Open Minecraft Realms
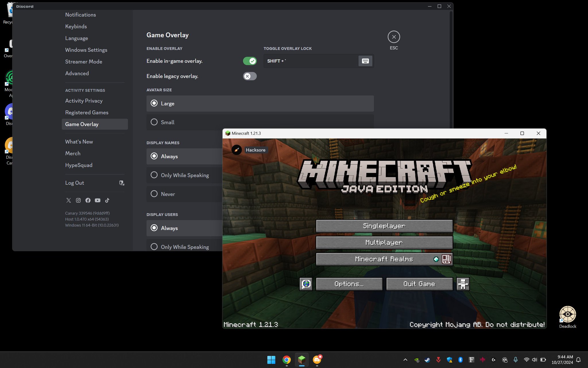Image resolution: width=588 pixels, height=368 pixels. click(x=384, y=259)
